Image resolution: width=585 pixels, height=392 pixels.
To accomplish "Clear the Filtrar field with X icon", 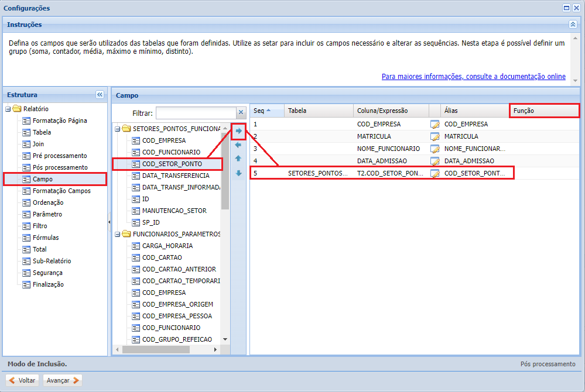I will point(241,112).
